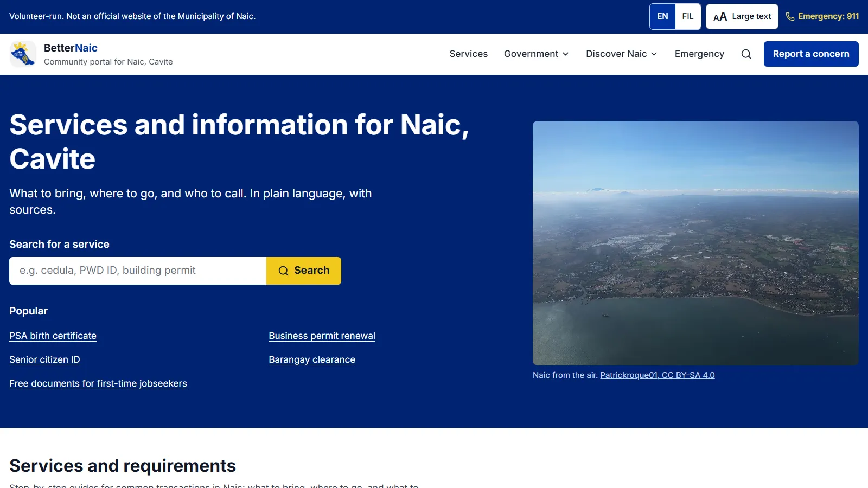
Task: Toggle Large text mode
Action: (742, 16)
